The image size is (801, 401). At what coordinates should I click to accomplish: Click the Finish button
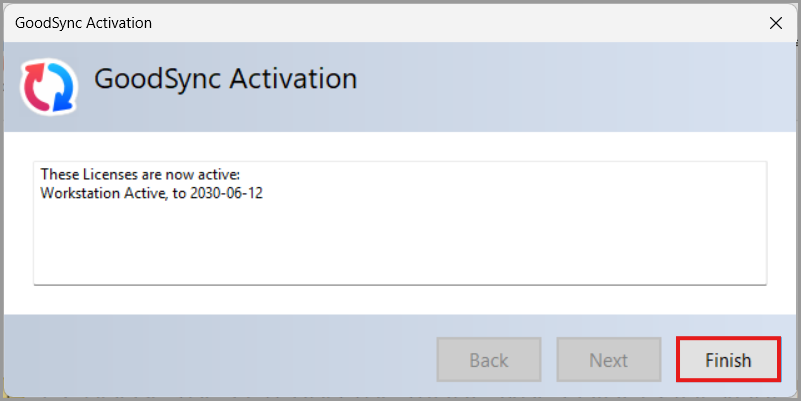(728, 359)
